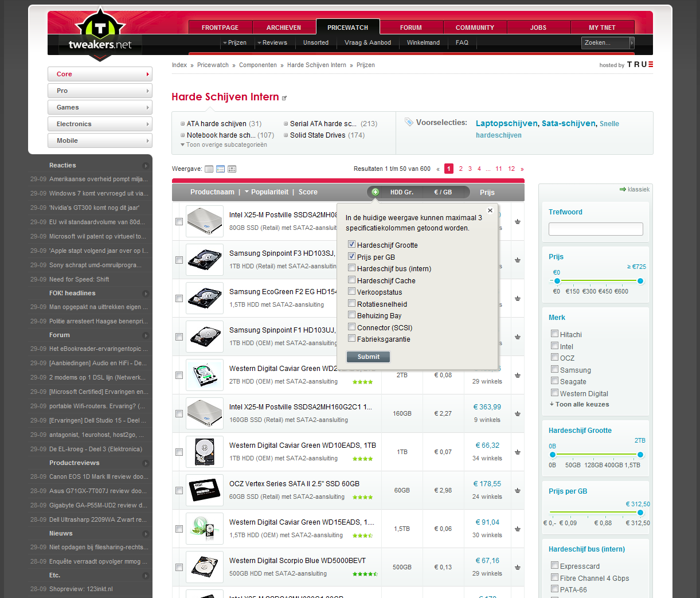Expand the Core sidebar menu
The image size is (700, 598).
[100, 74]
